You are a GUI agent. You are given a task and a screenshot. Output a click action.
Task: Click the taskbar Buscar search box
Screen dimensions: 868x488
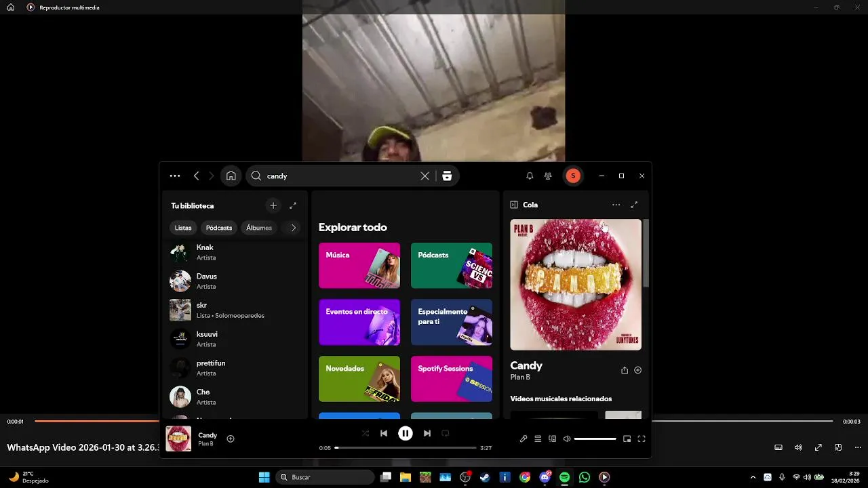pos(325,477)
